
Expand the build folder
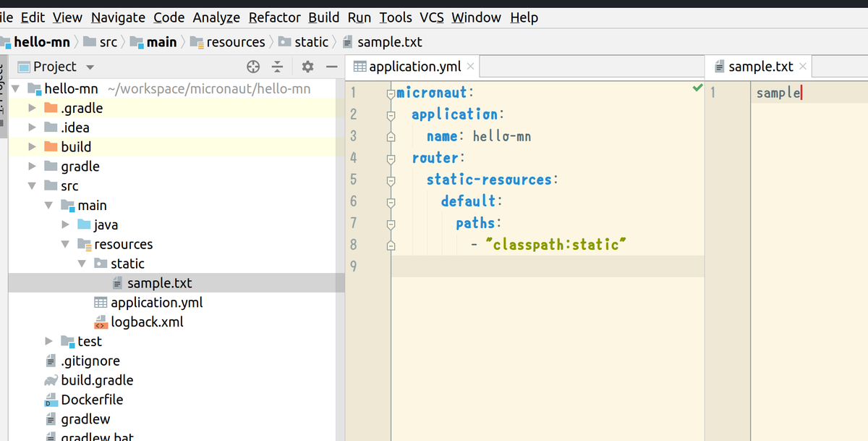(31, 147)
